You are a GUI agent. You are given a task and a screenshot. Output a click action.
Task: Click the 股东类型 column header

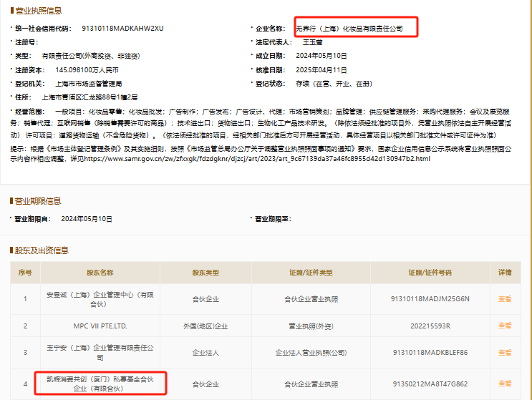[x=205, y=273]
